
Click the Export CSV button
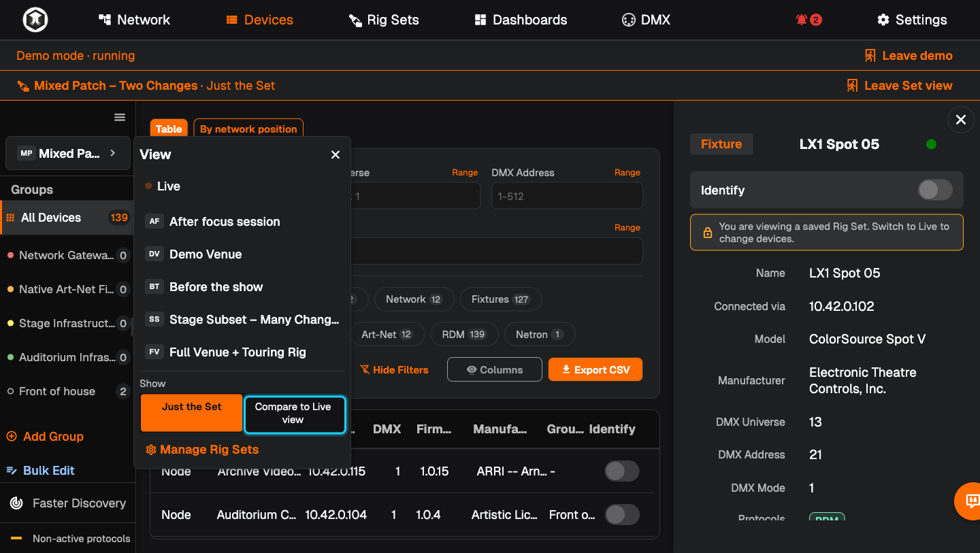[x=595, y=370]
